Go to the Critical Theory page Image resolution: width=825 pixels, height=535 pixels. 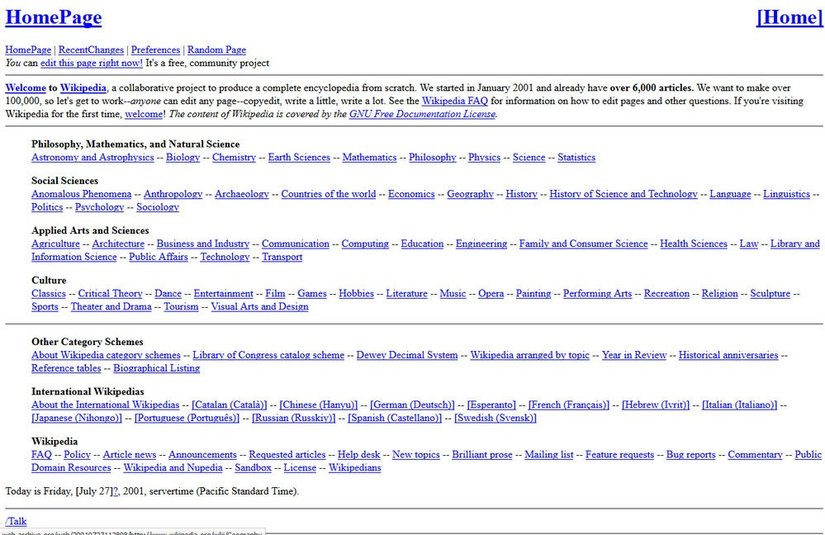pos(110,294)
